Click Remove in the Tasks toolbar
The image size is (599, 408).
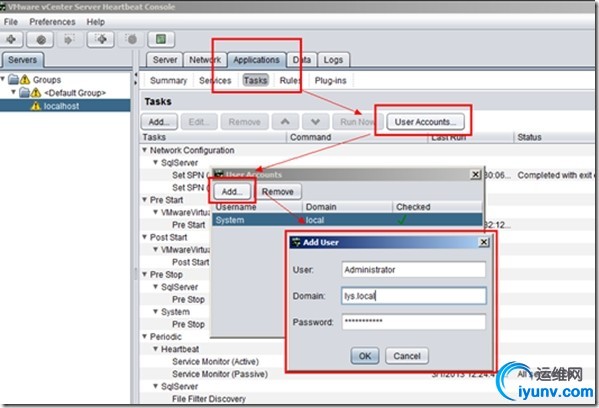coord(244,122)
